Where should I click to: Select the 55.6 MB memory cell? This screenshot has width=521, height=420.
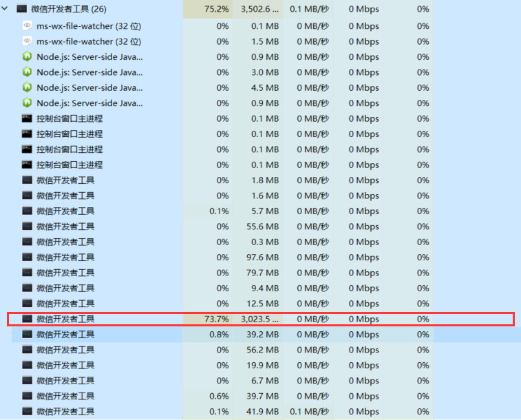click(x=262, y=227)
